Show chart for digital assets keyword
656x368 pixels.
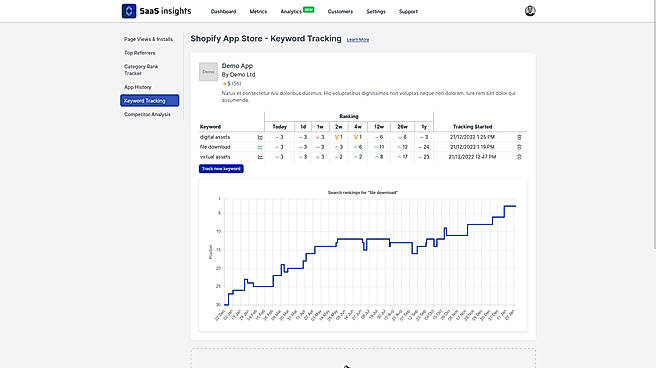[260, 137]
